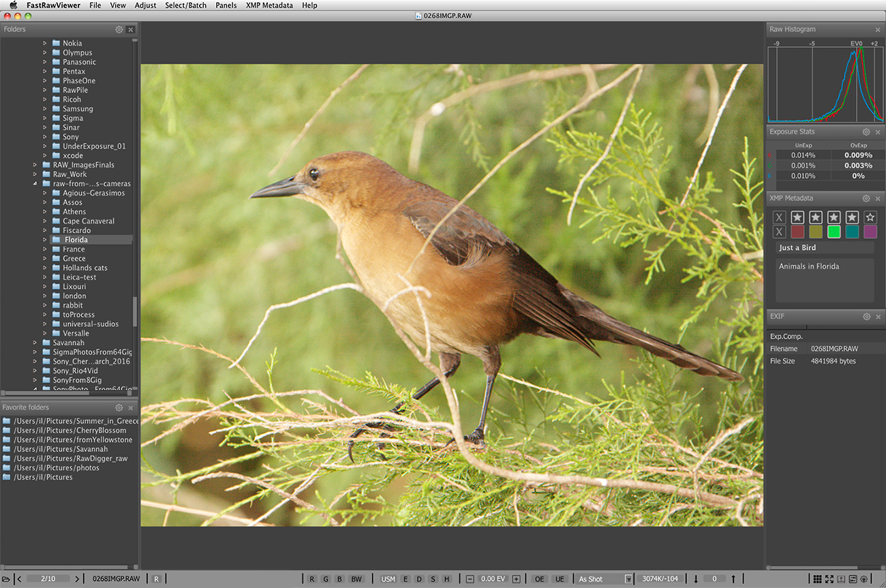Collapse the raw-from cameras folder
The width and height of the screenshot is (886, 588).
click(x=35, y=184)
